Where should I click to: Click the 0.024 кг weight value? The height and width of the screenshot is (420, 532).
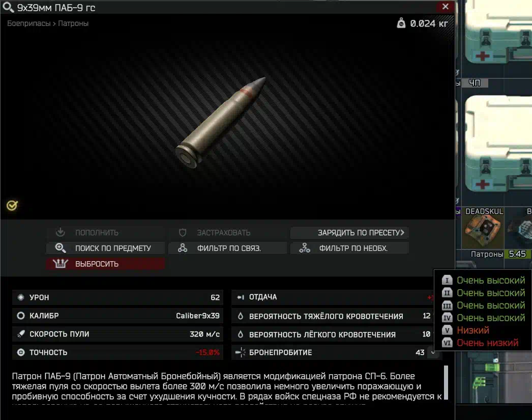(429, 23)
